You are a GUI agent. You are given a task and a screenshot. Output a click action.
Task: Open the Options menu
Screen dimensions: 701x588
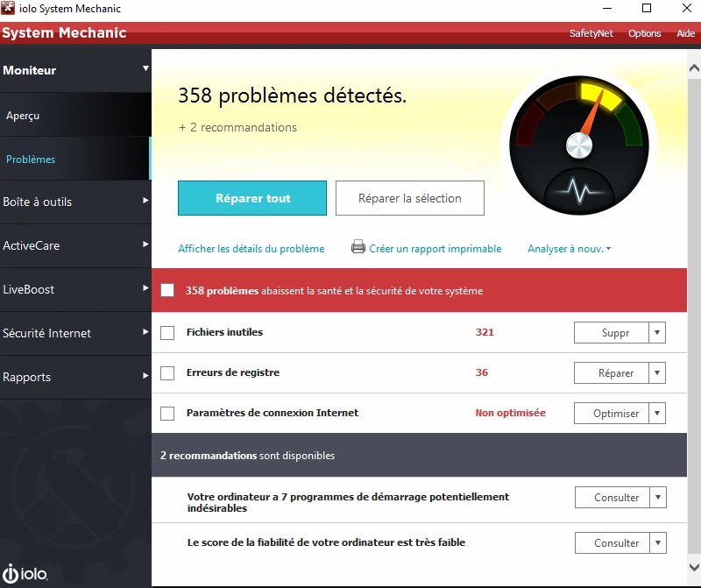coord(644,33)
